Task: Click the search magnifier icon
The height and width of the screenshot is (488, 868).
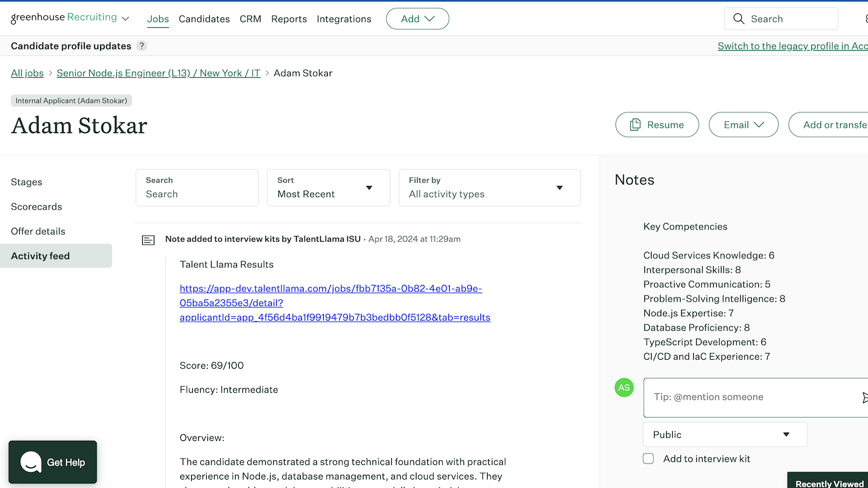Action: pyautogui.click(x=738, y=19)
